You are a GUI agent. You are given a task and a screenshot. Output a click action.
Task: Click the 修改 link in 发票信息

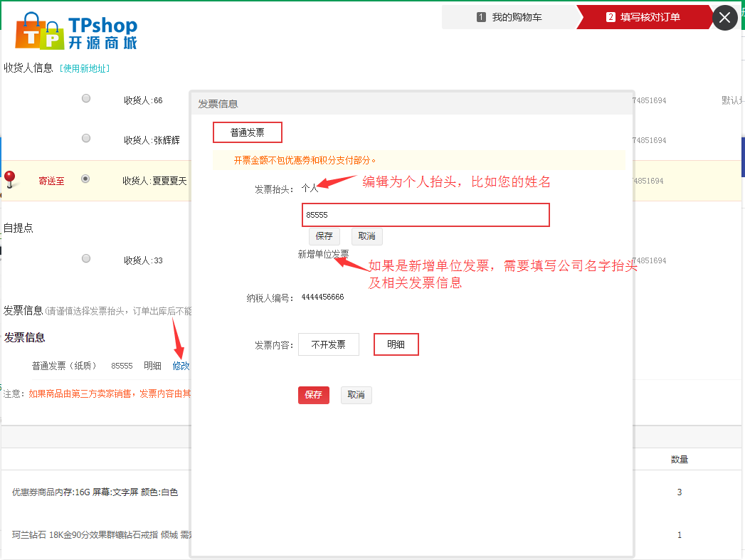(x=181, y=366)
